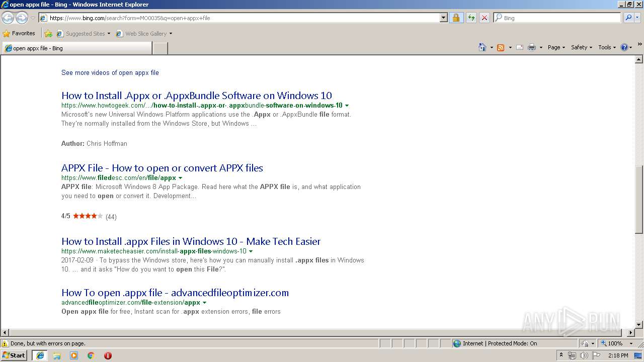Image resolution: width=644 pixels, height=362 pixels.
Task: Click the command bar overflow chevron
Action: [x=640, y=44]
